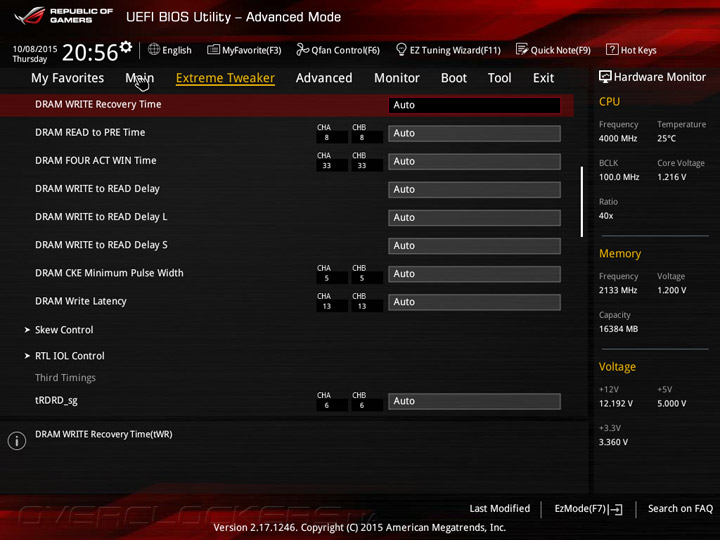
Task: Open tRDRD_sg Auto dropdown
Action: point(474,401)
